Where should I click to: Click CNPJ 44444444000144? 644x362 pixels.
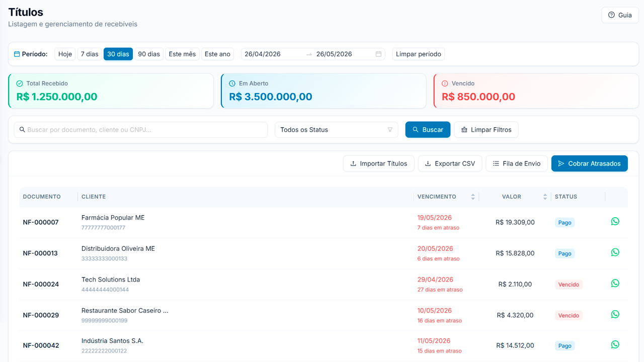[105, 290]
